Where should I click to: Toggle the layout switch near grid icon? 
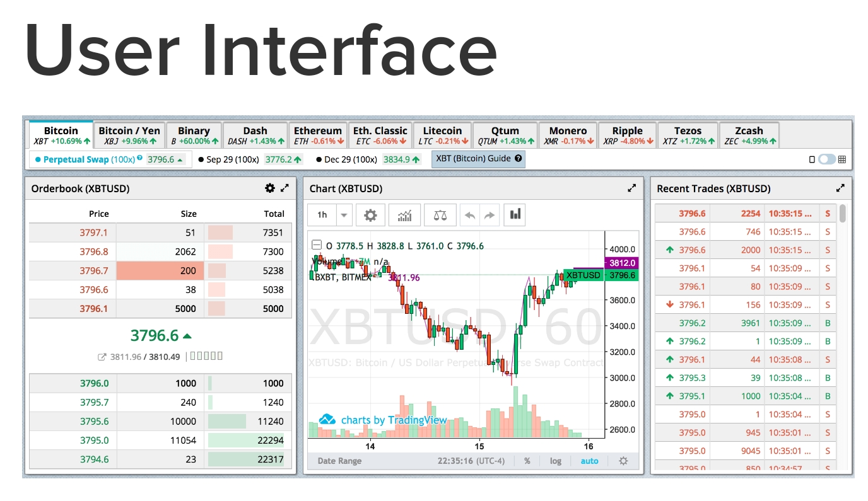click(826, 159)
